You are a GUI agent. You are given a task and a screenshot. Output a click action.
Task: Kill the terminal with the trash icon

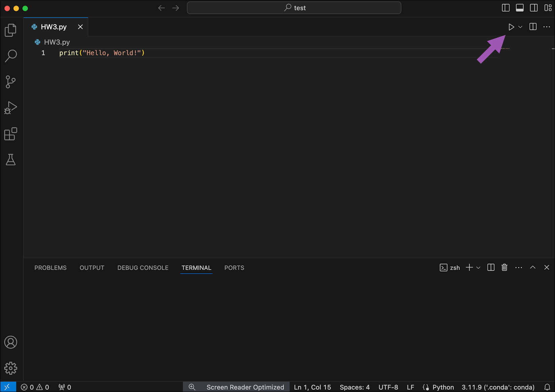504,267
